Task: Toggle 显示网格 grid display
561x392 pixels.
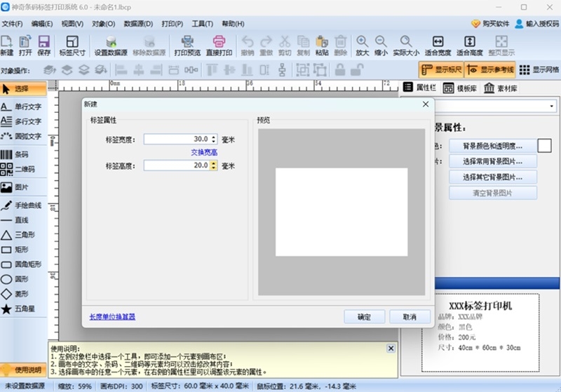Action: point(539,69)
